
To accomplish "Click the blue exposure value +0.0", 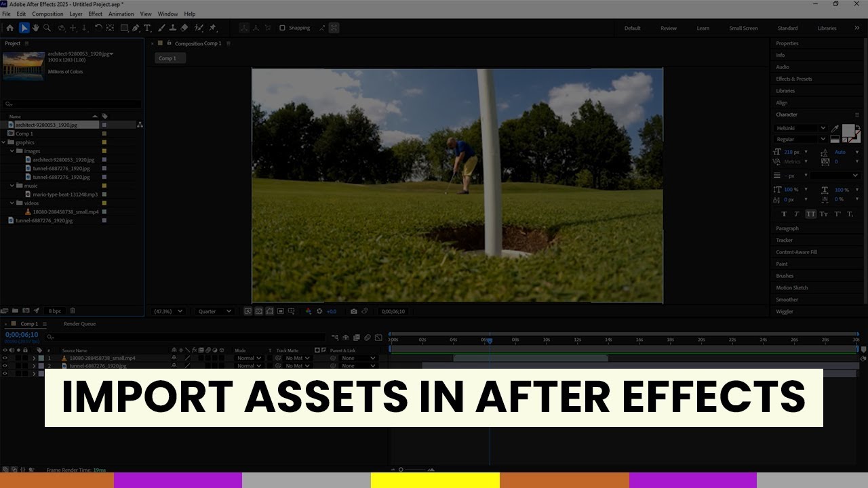I will point(332,311).
